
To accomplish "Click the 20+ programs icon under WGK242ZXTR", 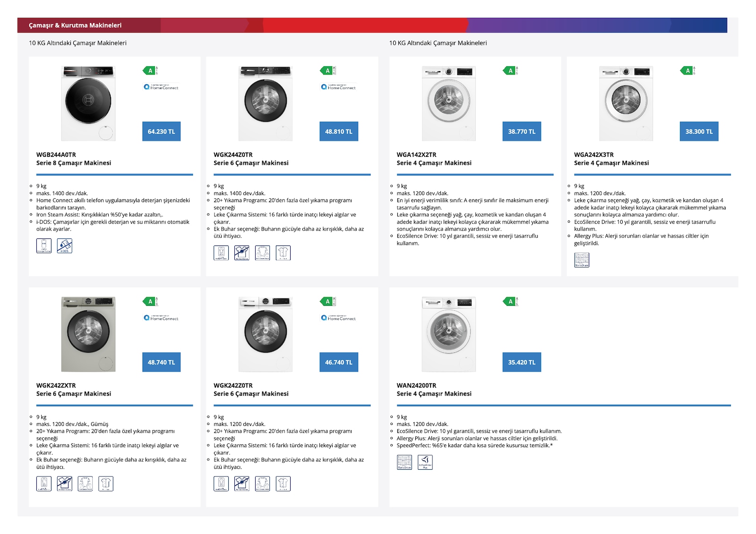I will click(x=44, y=483).
